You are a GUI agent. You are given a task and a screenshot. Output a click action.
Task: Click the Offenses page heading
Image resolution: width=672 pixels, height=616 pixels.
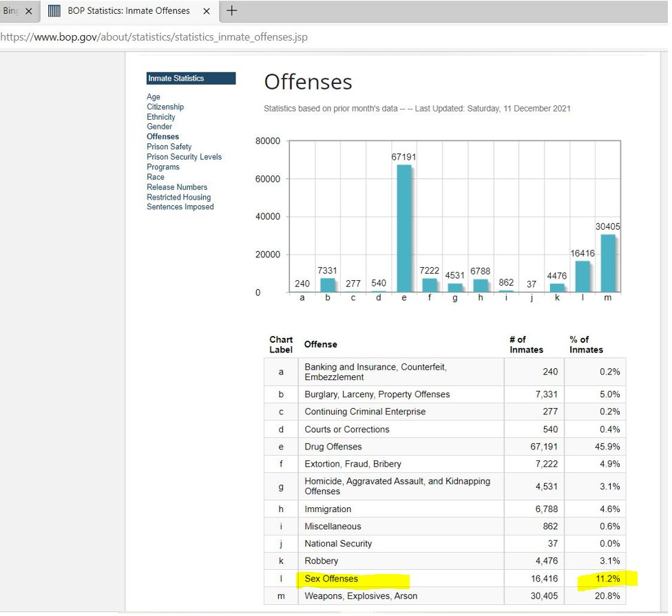point(308,82)
